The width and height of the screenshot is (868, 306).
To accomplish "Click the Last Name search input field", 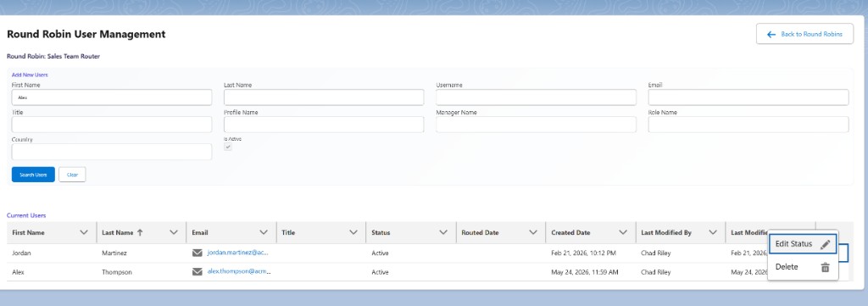I will click(x=324, y=97).
